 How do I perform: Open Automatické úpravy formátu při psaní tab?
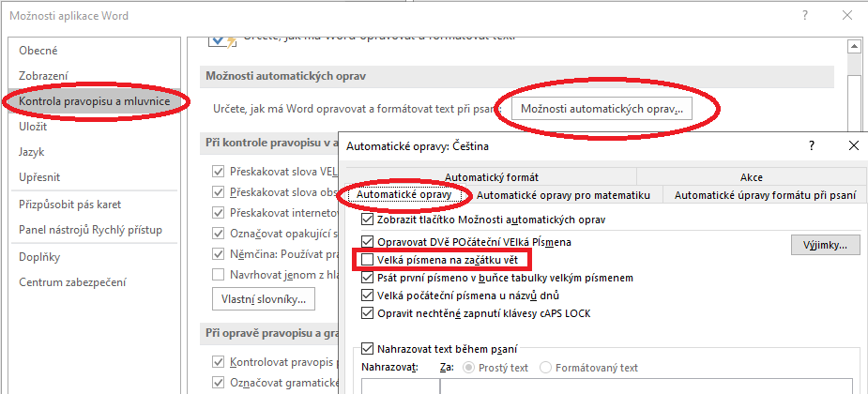pos(765,195)
